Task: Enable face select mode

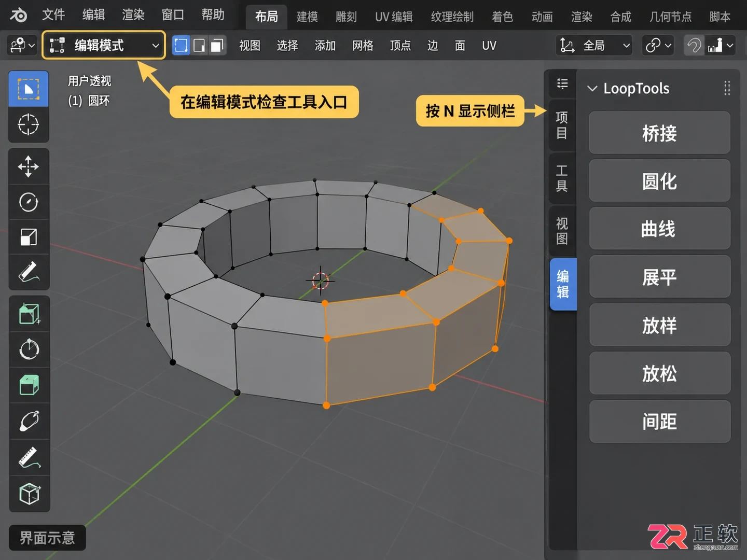Action: [217, 46]
